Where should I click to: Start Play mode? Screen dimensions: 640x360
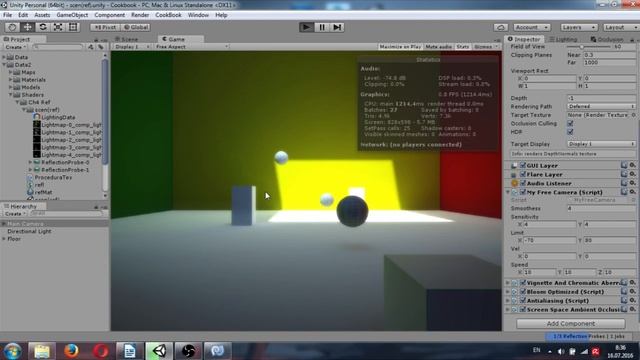306,27
